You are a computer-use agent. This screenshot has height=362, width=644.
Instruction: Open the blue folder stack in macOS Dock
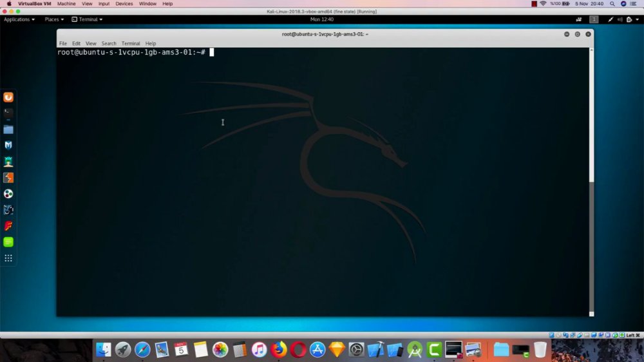(x=501, y=350)
